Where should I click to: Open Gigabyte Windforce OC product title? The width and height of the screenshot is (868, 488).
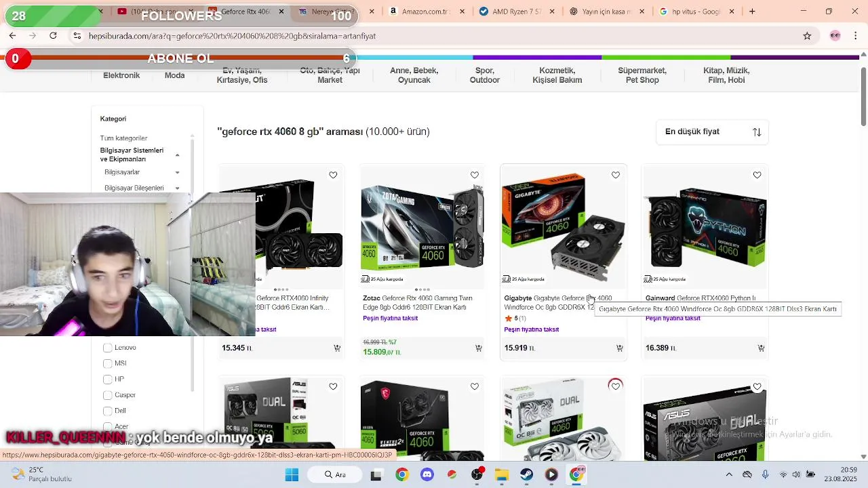click(558, 302)
